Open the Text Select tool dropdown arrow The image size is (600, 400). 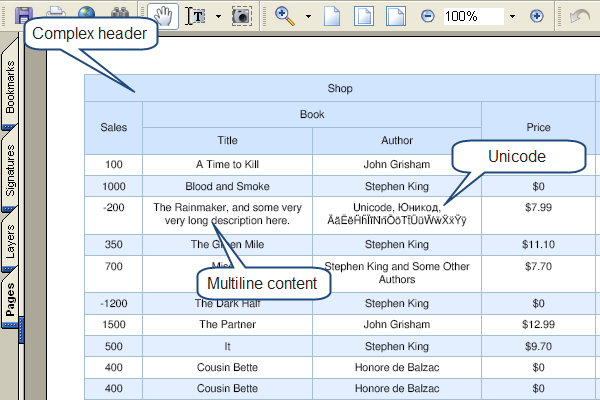[x=218, y=16]
